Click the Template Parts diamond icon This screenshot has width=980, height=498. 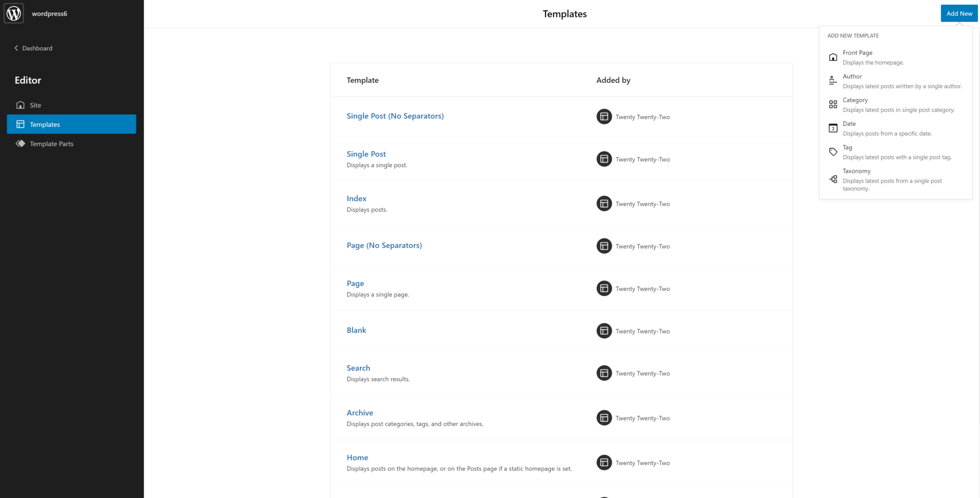tap(20, 144)
